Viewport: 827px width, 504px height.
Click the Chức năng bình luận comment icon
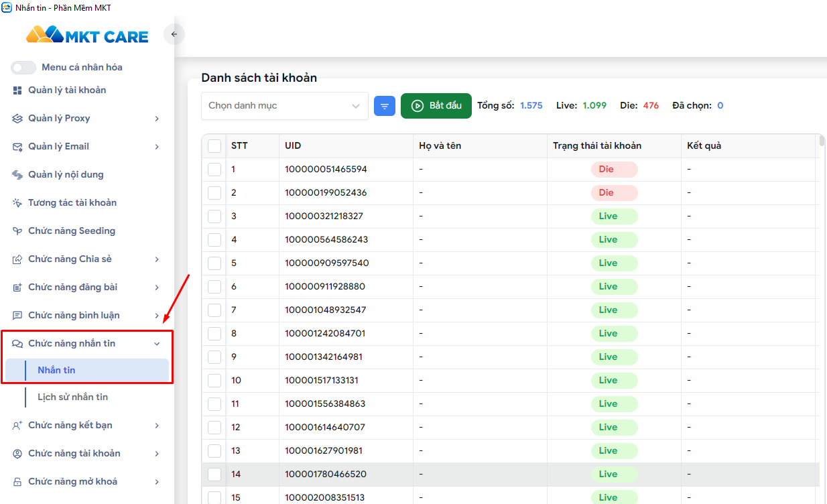(17, 316)
